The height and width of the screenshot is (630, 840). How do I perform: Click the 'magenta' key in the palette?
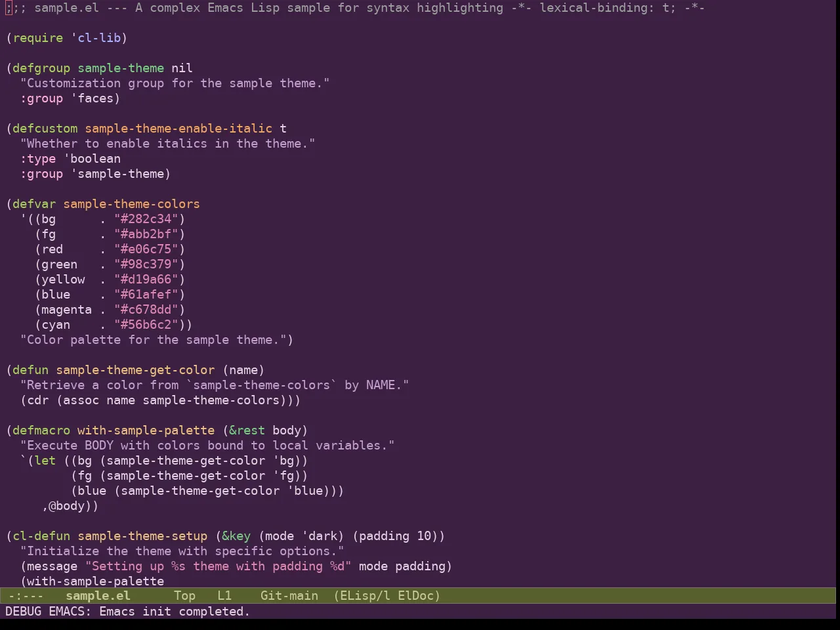click(x=67, y=310)
